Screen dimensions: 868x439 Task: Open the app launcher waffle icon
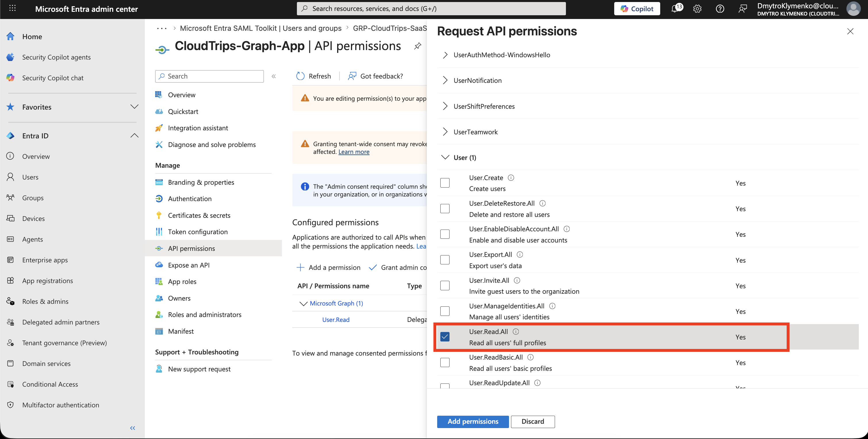pyautogui.click(x=12, y=8)
